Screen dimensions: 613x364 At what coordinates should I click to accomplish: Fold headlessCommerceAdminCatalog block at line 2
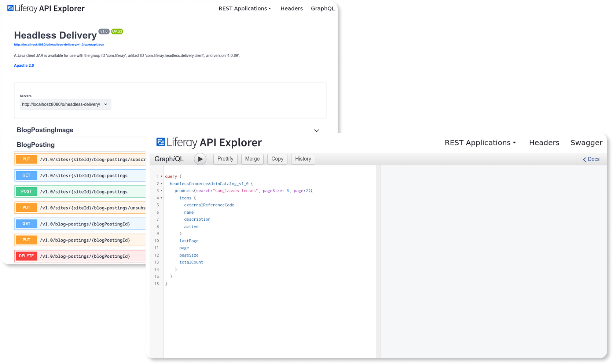[x=161, y=184]
